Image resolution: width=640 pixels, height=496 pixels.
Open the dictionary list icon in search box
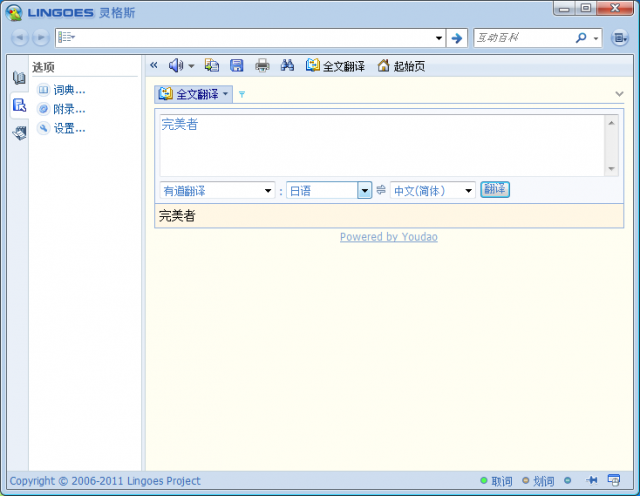pos(67,38)
